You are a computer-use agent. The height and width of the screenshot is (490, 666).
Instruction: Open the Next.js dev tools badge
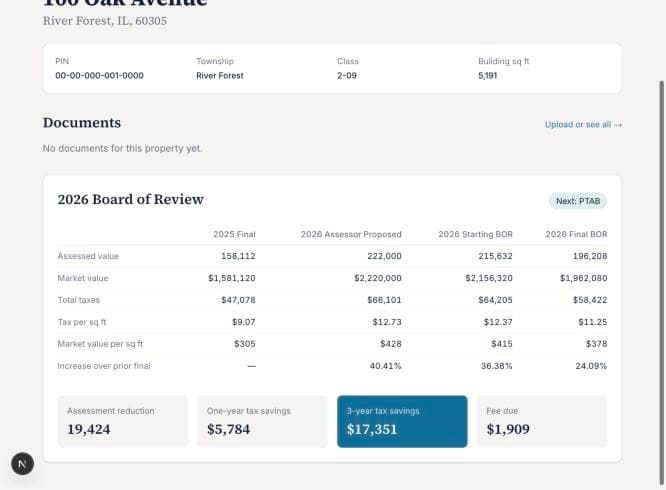pos(23,464)
